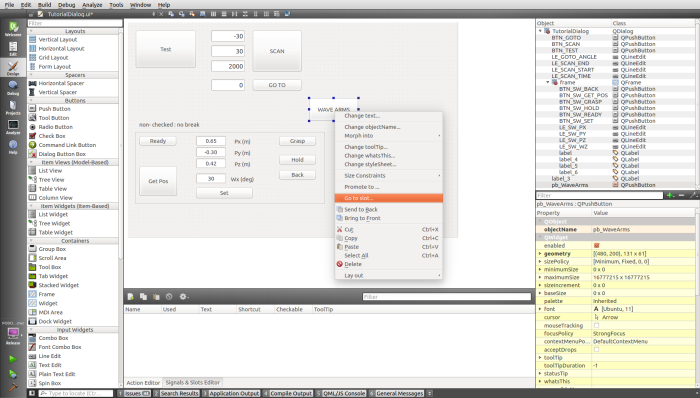Click the Get Pos button on form
The image size is (700, 398).
click(158, 181)
